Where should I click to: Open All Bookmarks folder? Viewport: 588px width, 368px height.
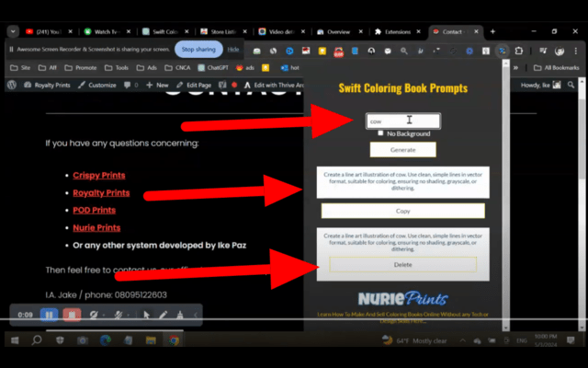pyautogui.click(x=557, y=67)
